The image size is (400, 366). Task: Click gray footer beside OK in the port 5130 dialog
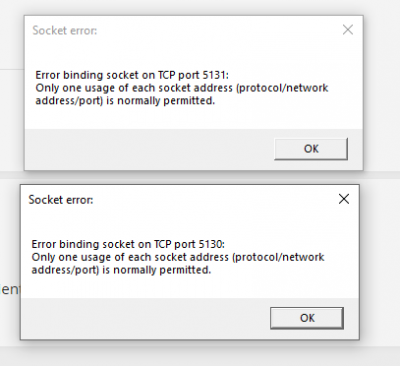point(143,318)
